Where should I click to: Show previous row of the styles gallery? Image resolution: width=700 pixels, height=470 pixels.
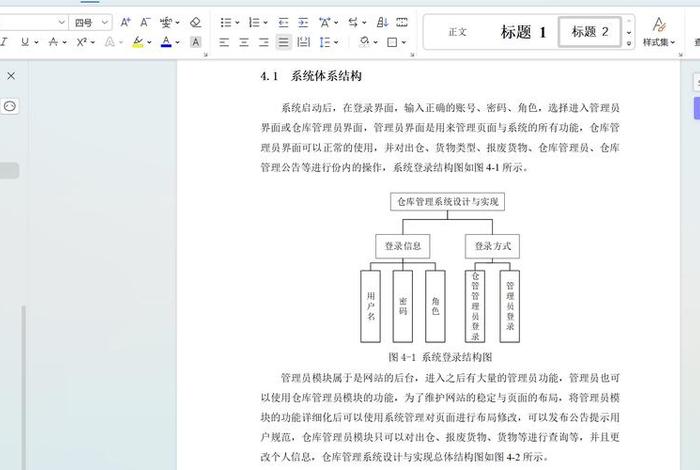(x=629, y=21)
